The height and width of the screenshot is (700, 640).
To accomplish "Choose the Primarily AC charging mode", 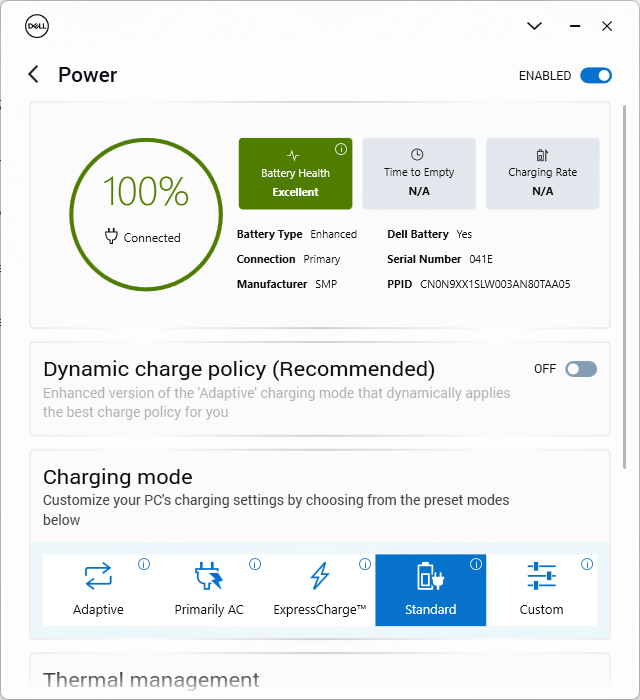I will coord(209,590).
